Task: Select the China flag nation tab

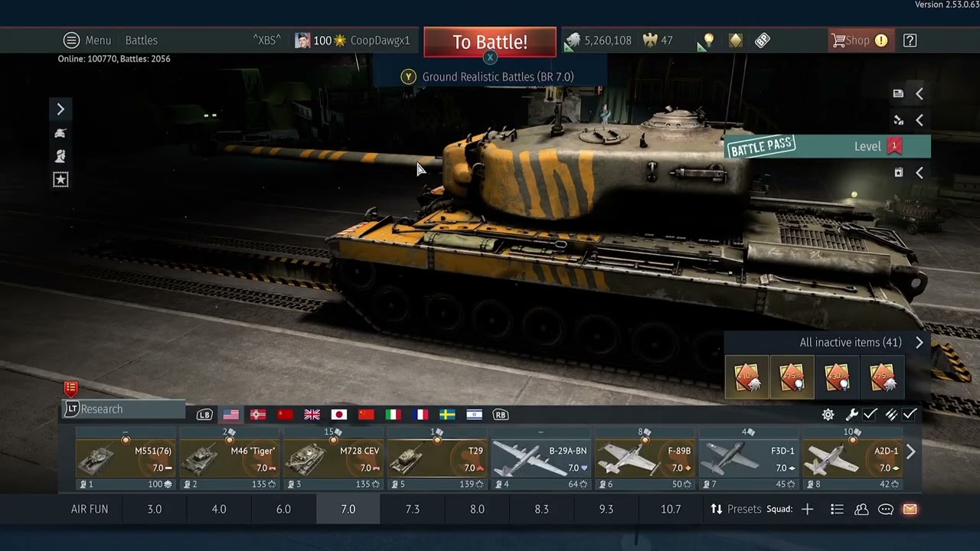Action: pos(366,415)
